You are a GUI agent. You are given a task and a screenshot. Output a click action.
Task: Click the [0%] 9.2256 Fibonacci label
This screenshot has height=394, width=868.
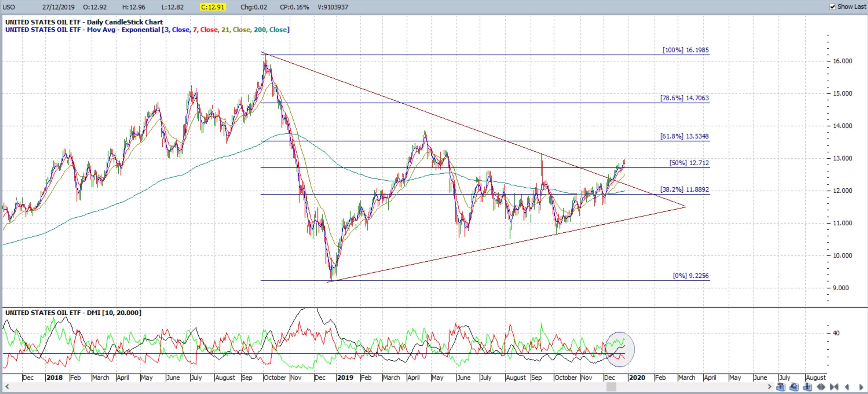coord(691,276)
